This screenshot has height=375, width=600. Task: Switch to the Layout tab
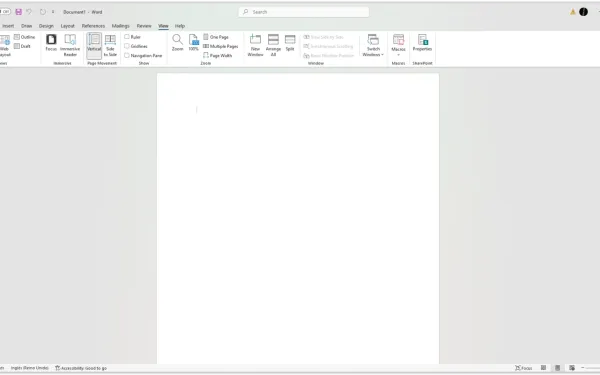(x=67, y=26)
